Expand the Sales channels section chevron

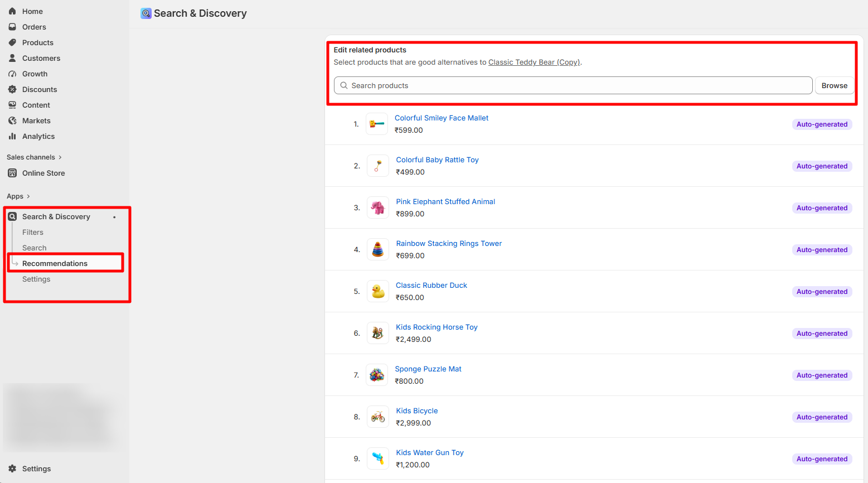(60, 157)
